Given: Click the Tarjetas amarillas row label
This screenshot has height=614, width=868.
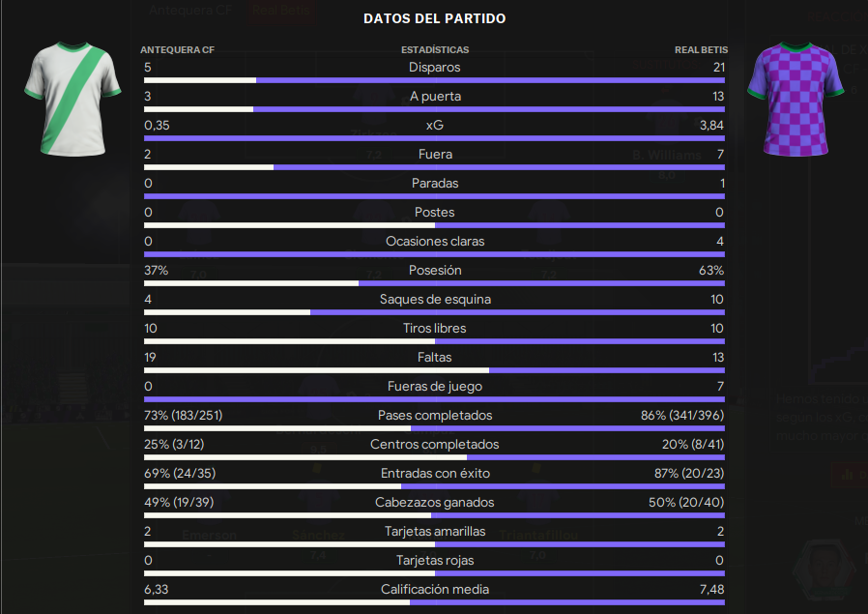Looking at the screenshot, I should pos(435,532).
